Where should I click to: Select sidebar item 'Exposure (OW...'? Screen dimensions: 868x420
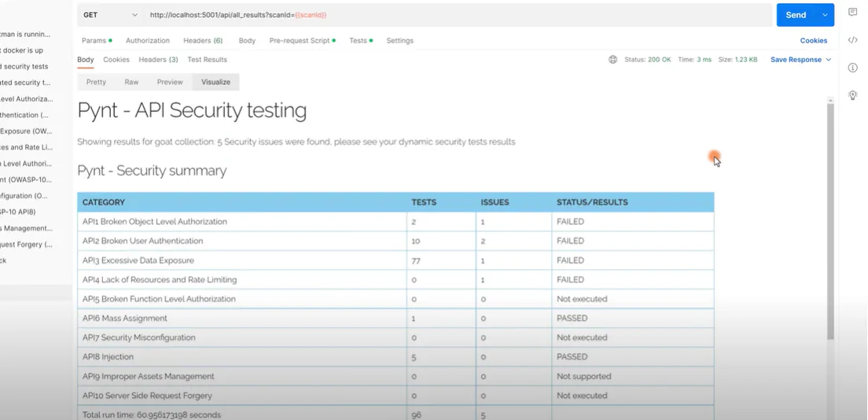tap(26, 131)
